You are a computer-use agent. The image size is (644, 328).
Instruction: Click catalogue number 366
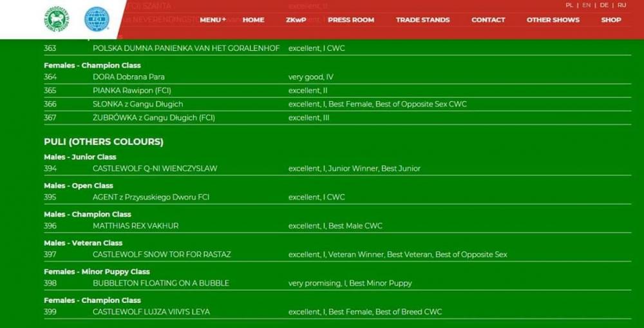50,104
